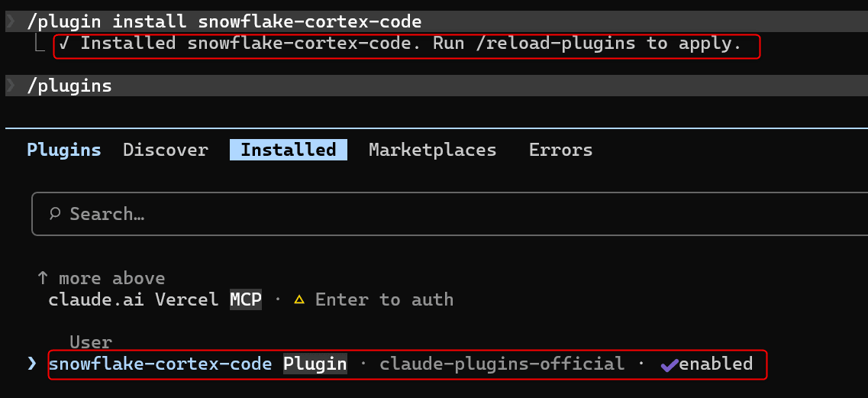Viewport: 868px width, 398px height.
Task: Click the claude-plugins-official marketplace label
Action: tap(502, 364)
